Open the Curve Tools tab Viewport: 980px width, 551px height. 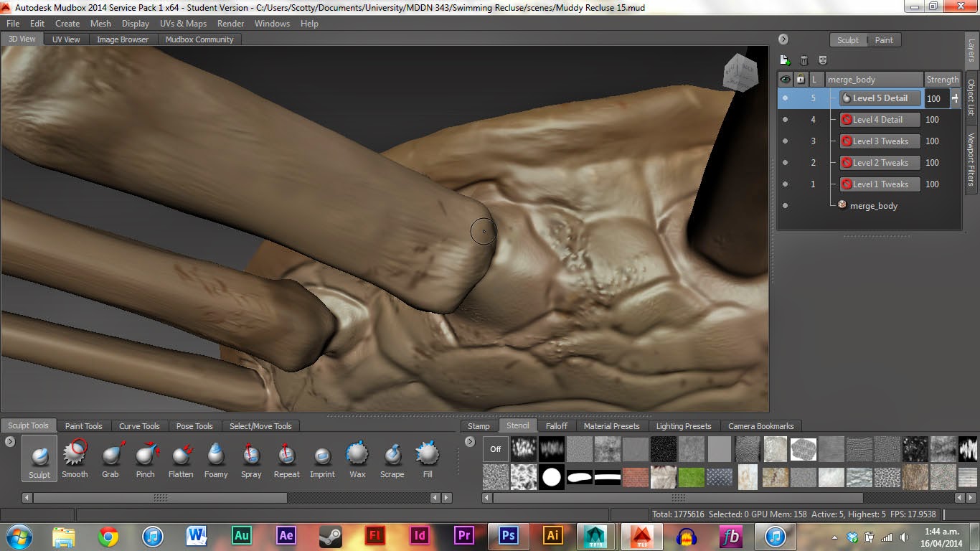pyautogui.click(x=139, y=426)
